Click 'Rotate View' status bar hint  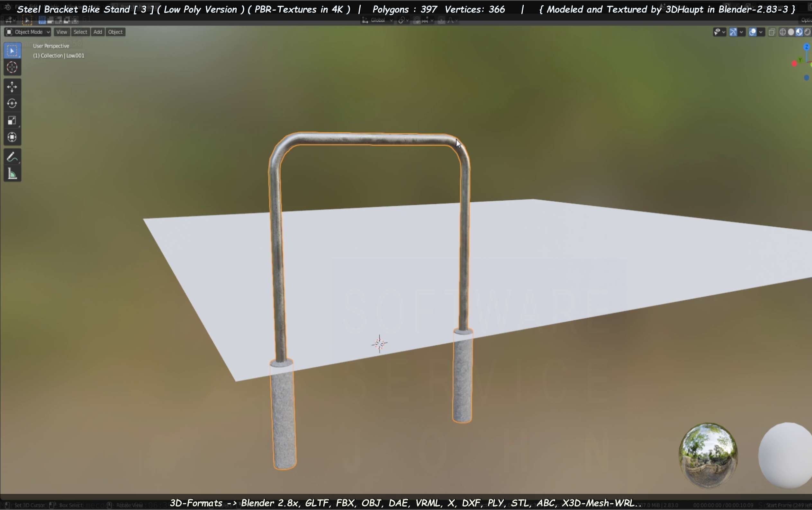pyautogui.click(x=130, y=505)
